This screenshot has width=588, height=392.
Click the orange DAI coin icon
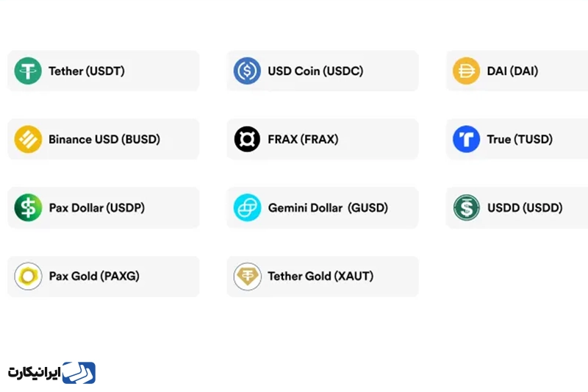click(466, 71)
